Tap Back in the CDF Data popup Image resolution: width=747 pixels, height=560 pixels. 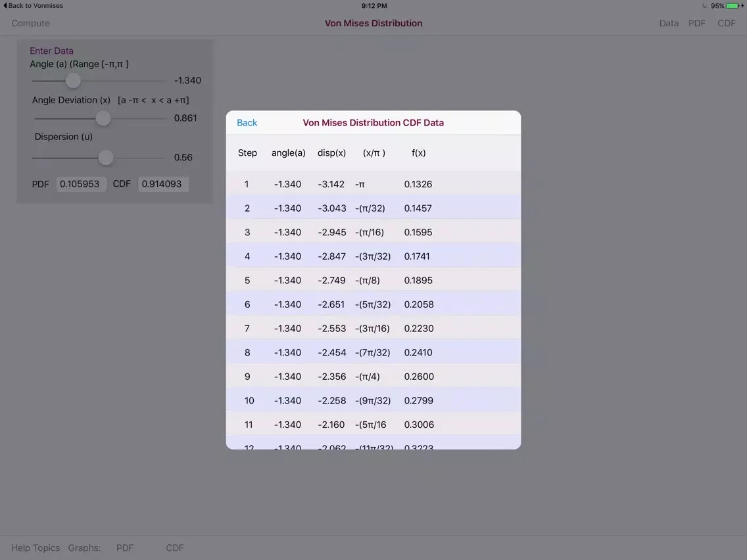tap(247, 123)
